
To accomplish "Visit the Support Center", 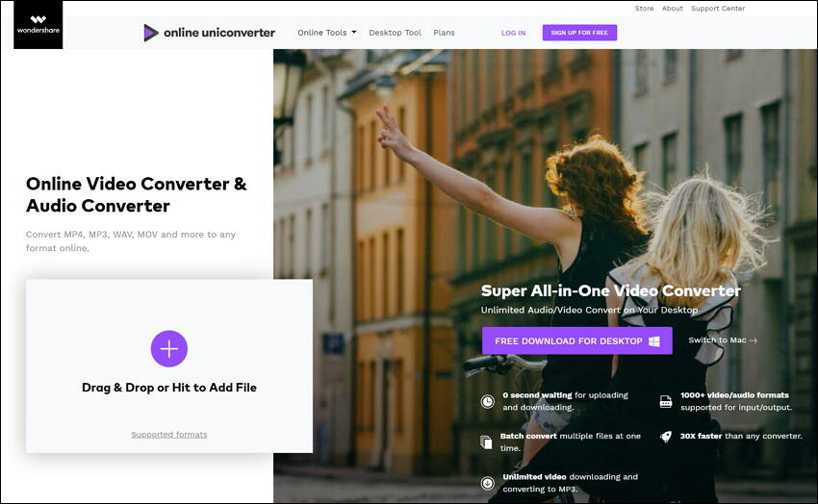I will pyautogui.click(x=718, y=9).
